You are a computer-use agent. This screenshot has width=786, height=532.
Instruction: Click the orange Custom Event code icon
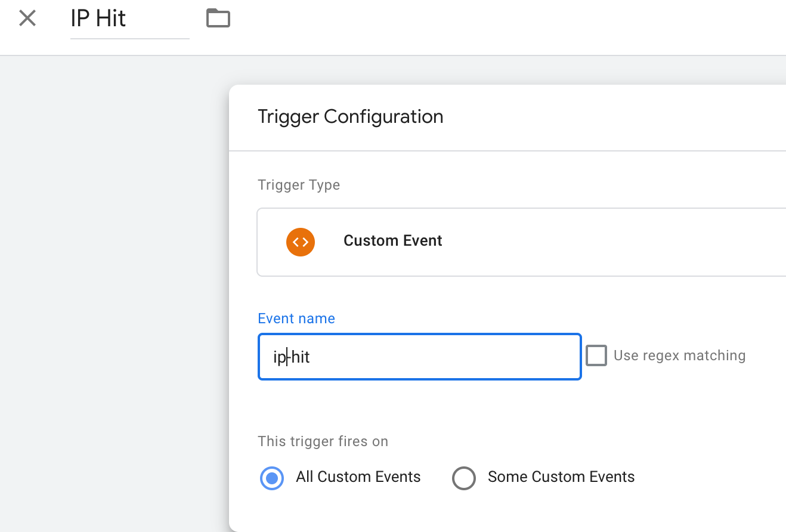coord(301,242)
